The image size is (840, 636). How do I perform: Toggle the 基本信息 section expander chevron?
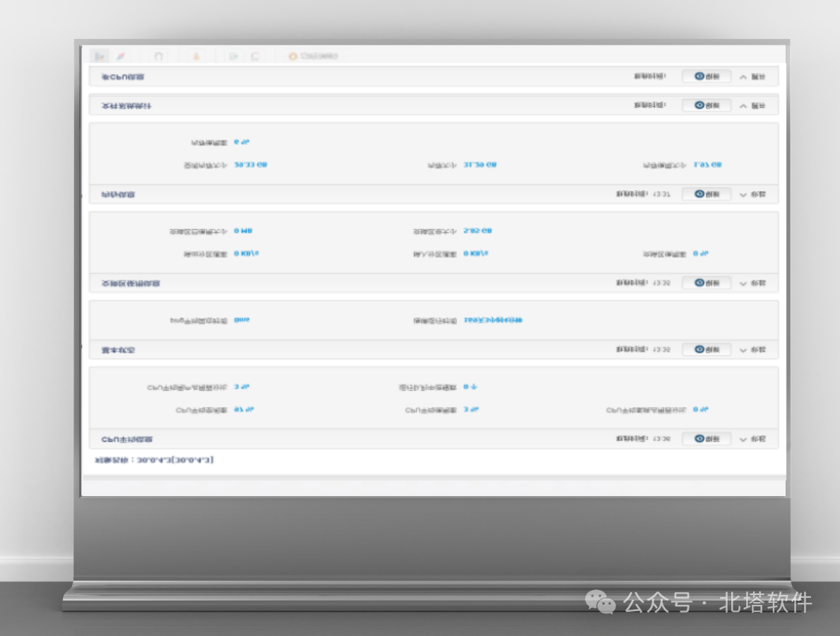(x=743, y=351)
